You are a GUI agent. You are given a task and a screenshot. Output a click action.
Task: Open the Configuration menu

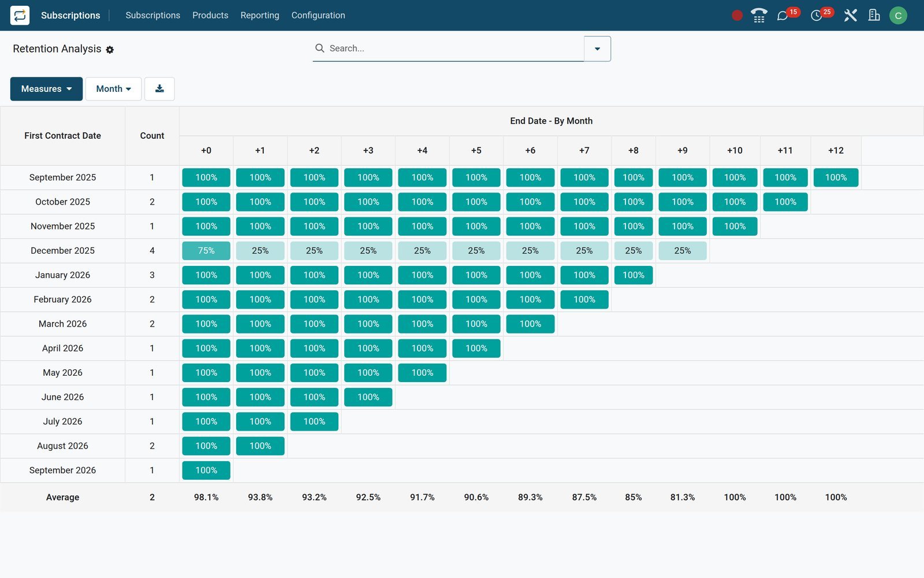click(x=318, y=15)
